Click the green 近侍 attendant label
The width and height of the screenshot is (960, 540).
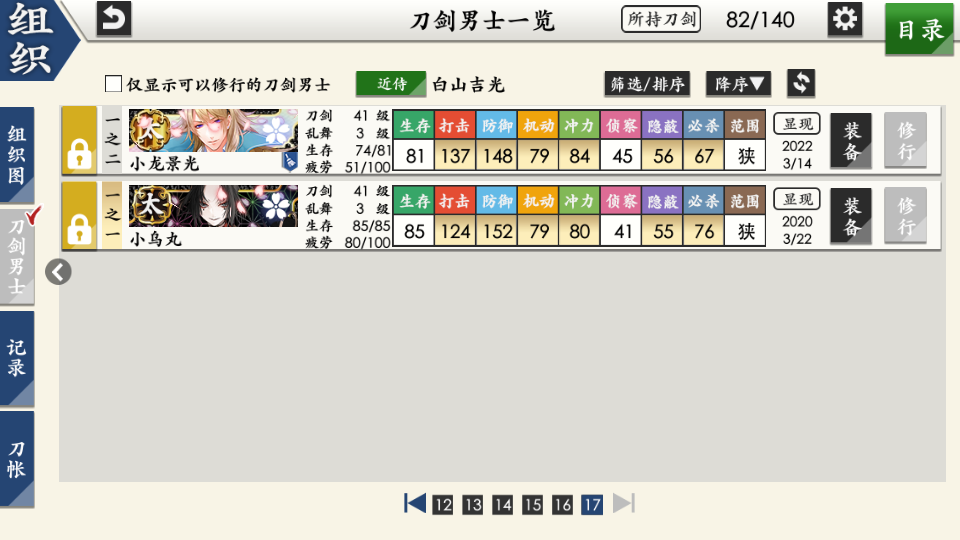tap(391, 84)
